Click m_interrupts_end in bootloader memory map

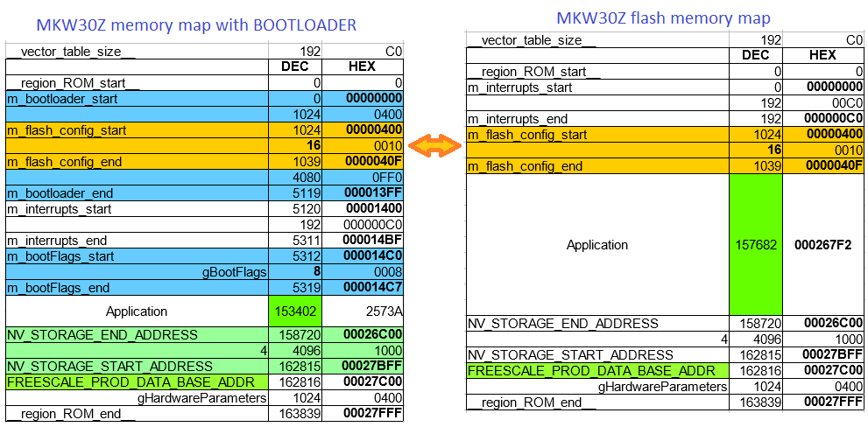tap(57, 241)
